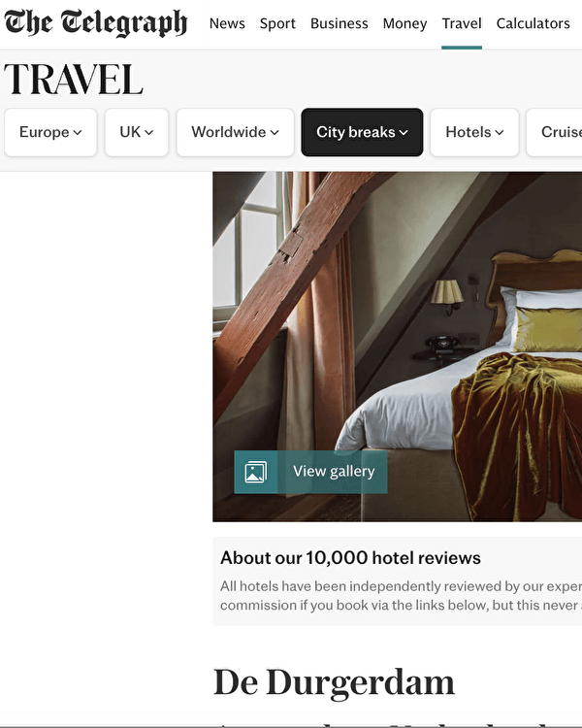Expand the UK dropdown chevron
This screenshot has height=728, width=582.
click(149, 133)
